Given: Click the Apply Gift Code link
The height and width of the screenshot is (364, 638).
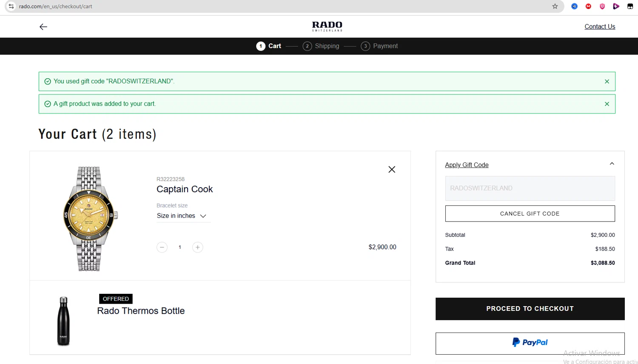Looking at the screenshot, I should tap(467, 165).
